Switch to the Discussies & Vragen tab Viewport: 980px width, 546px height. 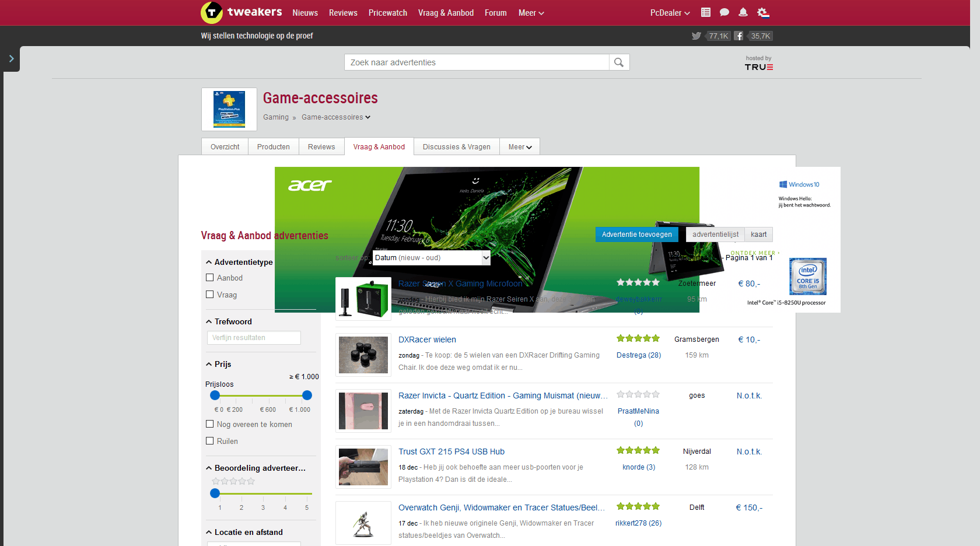pos(457,147)
